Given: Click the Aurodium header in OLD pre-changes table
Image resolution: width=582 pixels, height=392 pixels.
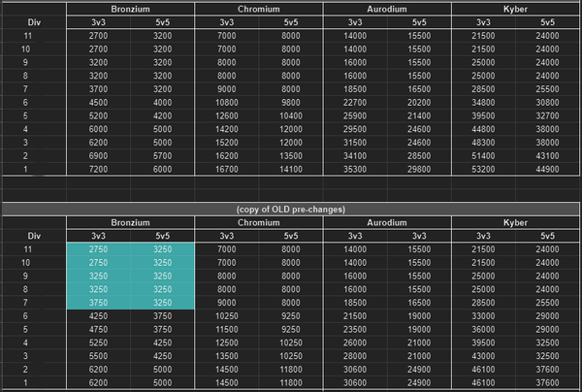Looking at the screenshot, I should [x=387, y=223].
